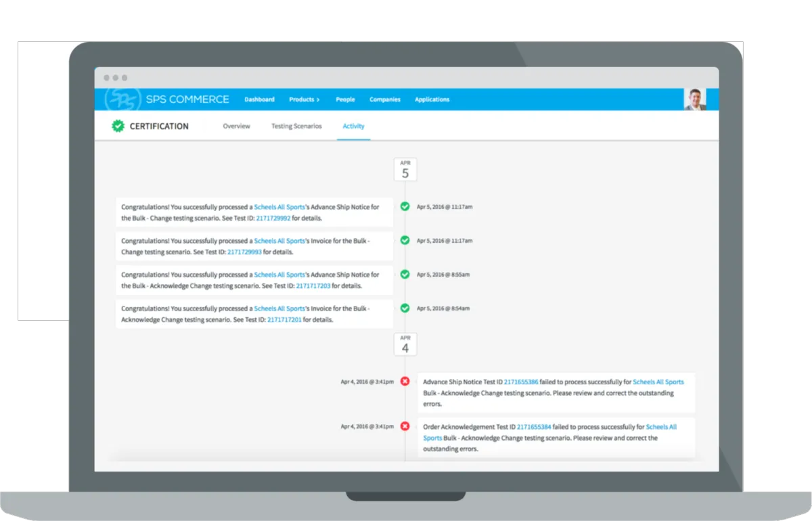Click red error icon for Order Acknowledgement failure
This screenshot has height=521, width=812.
click(x=405, y=426)
